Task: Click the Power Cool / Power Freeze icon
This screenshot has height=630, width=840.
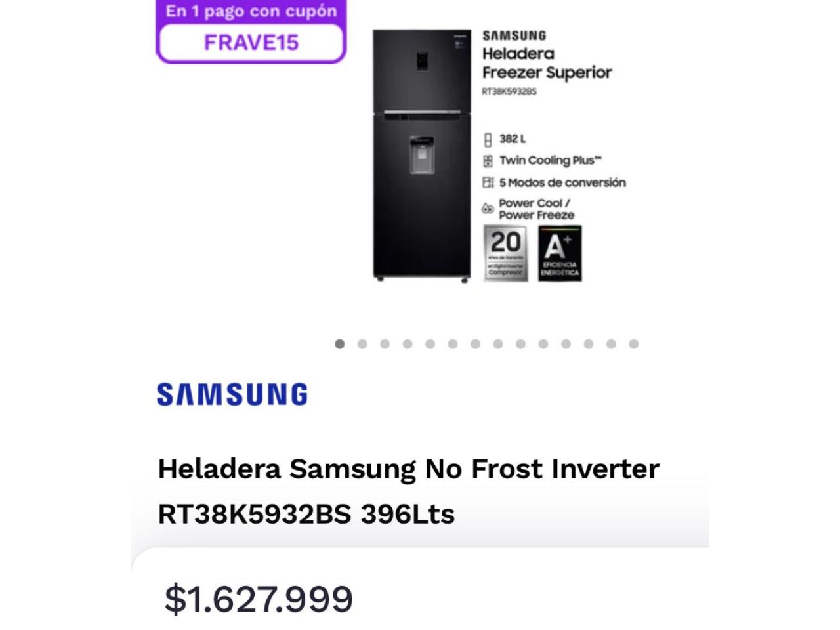Action: coord(488,209)
